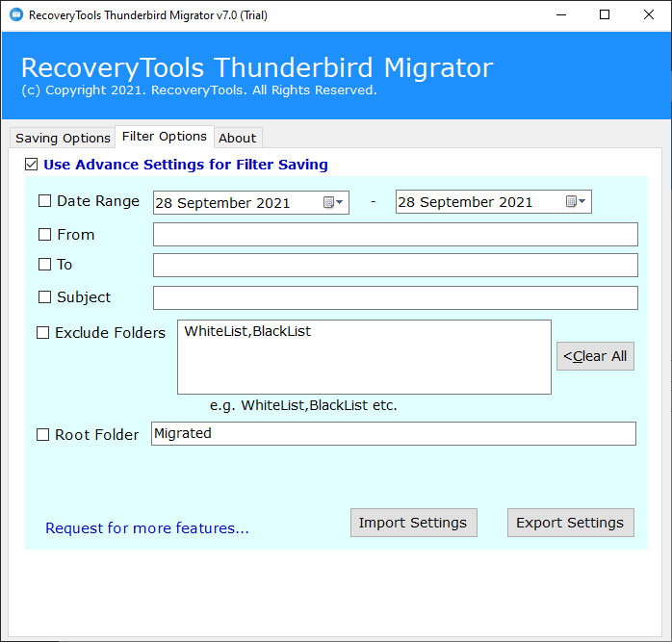Open the About tab
Image resolution: width=672 pixels, height=642 pixels.
[x=237, y=138]
